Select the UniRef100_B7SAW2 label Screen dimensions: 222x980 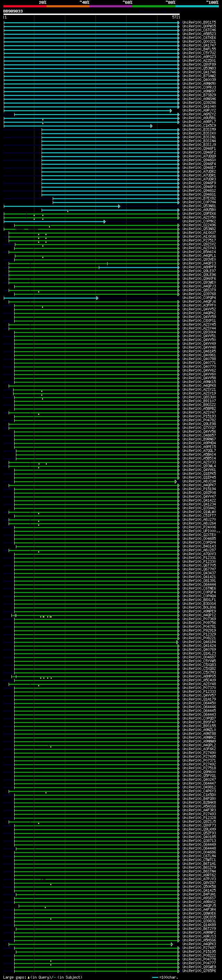199,76
